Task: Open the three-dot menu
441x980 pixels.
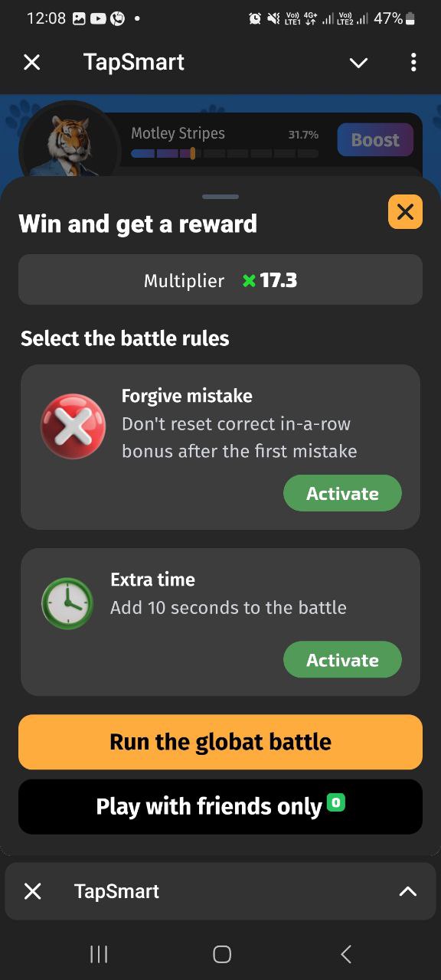Action: tap(414, 62)
